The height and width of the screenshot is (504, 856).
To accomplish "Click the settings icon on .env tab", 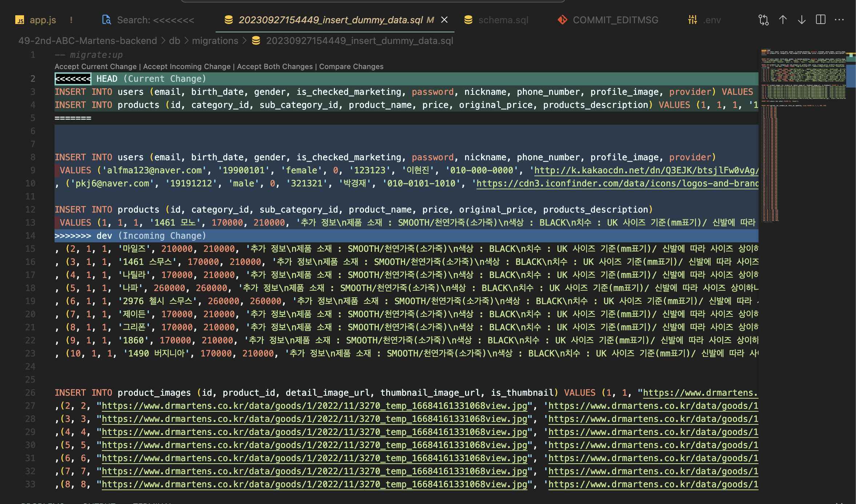I will point(692,20).
